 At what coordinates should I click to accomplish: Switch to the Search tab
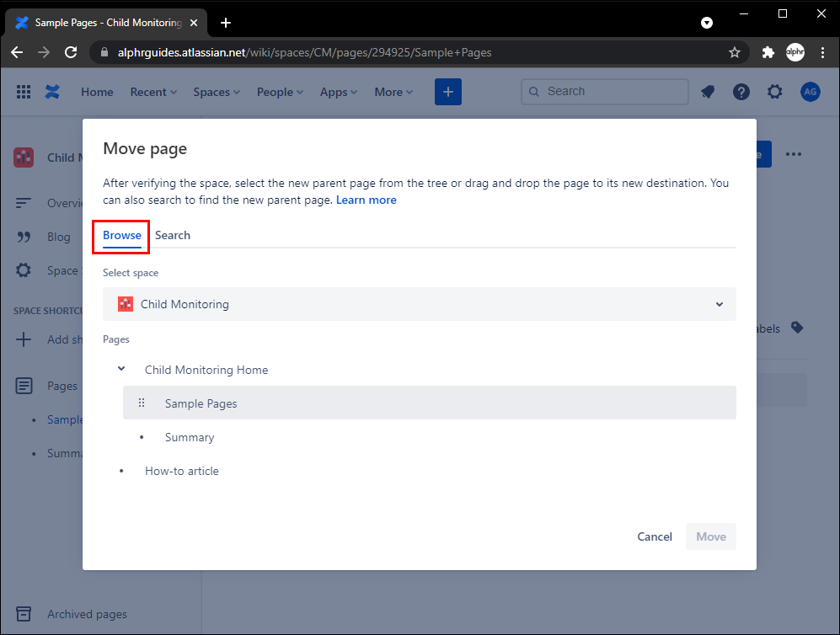tap(173, 235)
